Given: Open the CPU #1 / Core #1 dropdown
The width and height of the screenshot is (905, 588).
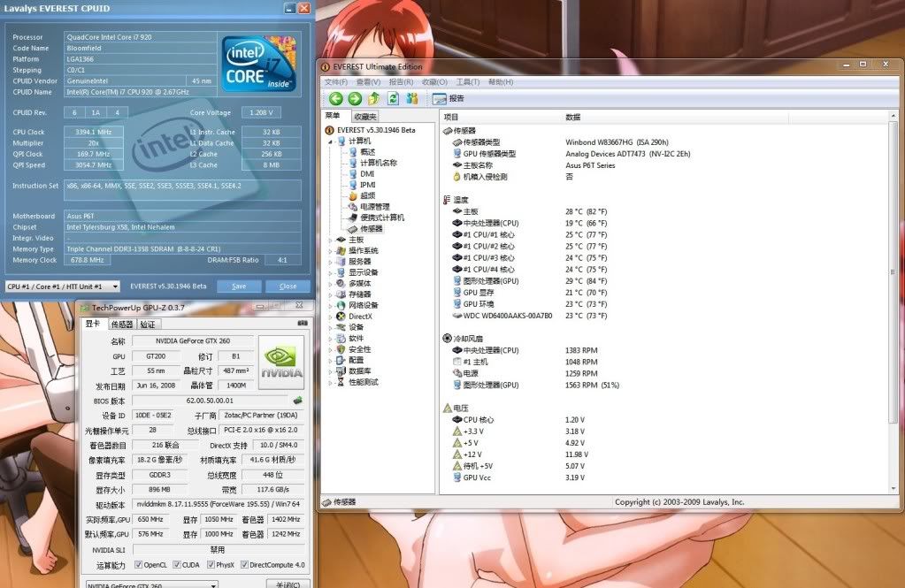Looking at the screenshot, I should click(x=63, y=286).
